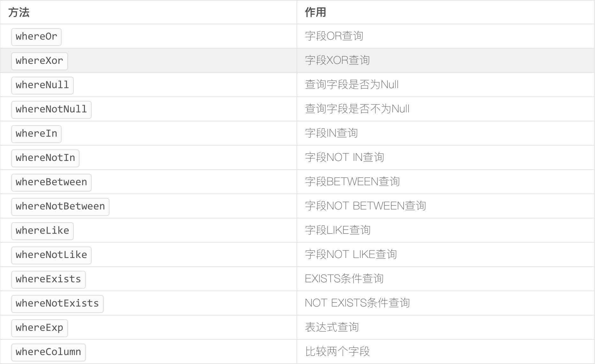Image resolution: width=595 pixels, height=364 pixels.
Task: Select the whereXor code label
Action: [40, 61]
